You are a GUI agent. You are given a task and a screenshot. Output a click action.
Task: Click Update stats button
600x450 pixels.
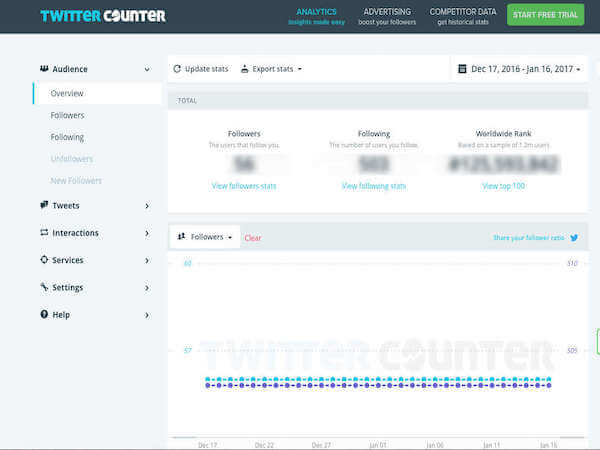[x=201, y=69]
